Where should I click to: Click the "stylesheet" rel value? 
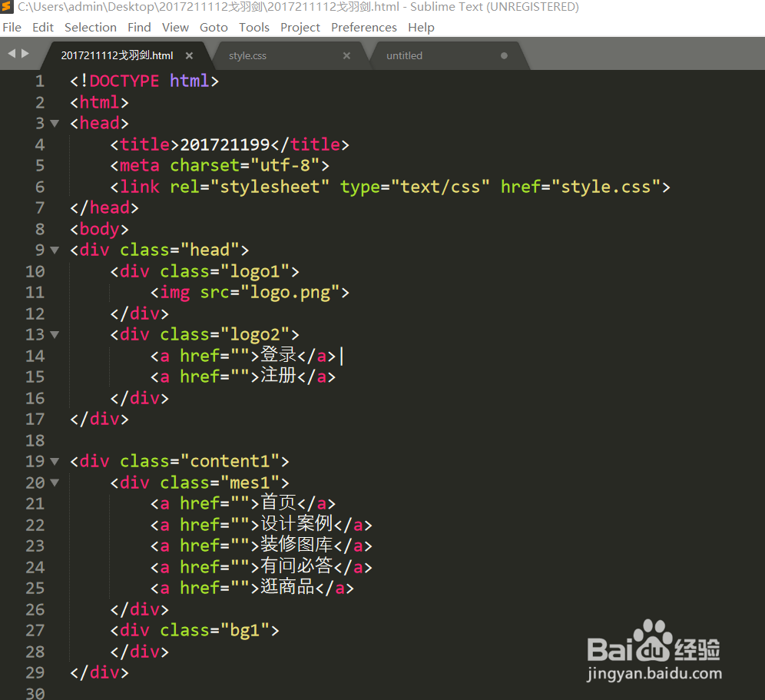[x=270, y=187]
